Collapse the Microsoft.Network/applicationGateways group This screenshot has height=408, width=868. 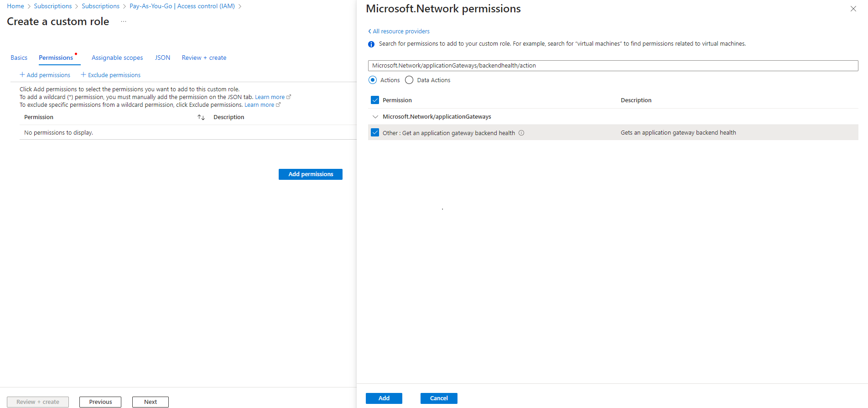coord(375,117)
